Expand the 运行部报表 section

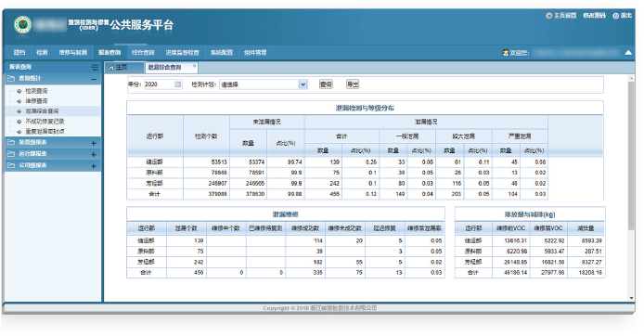(x=94, y=154)
